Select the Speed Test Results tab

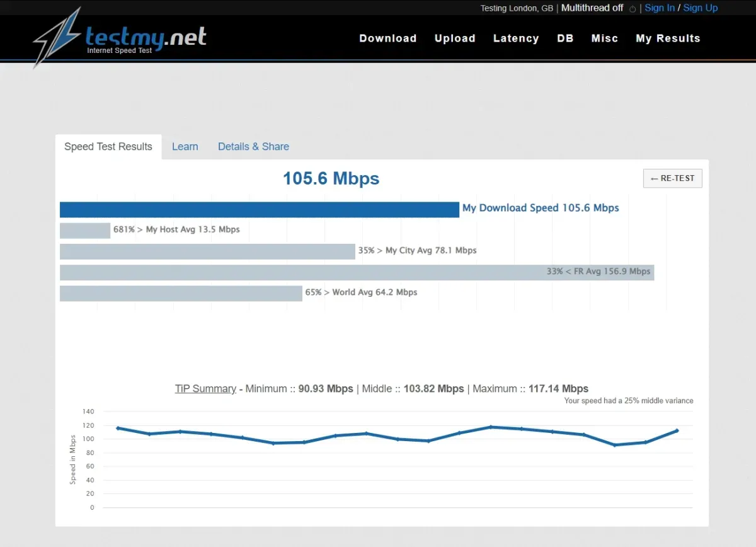[x=108, y=146]
